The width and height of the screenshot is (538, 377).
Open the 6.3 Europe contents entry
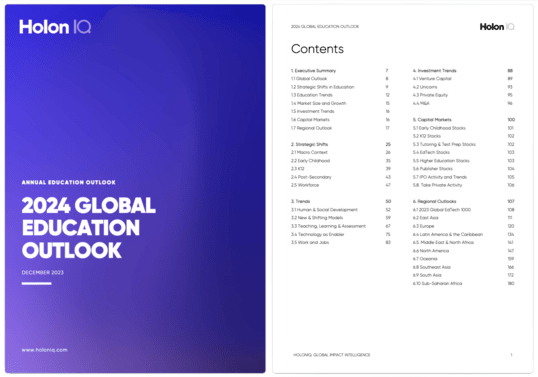click(x=423, y=226)
